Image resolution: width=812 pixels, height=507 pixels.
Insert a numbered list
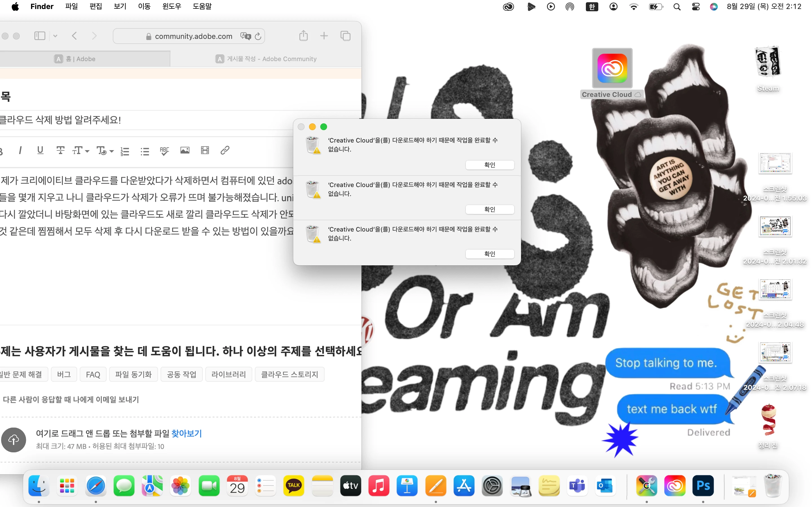(125, 151)
